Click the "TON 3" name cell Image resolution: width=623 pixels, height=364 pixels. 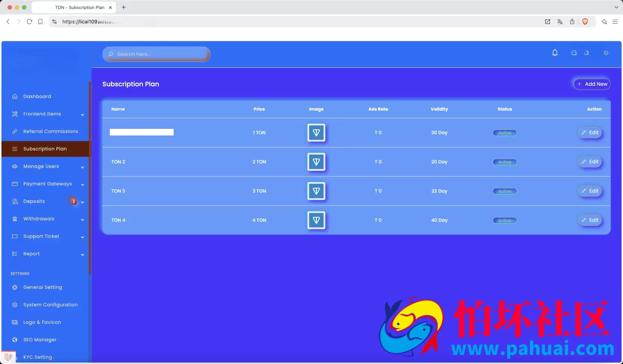(118, 191)
